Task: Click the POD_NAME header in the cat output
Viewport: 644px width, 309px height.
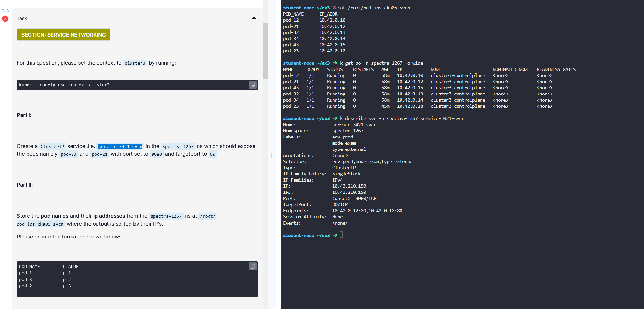Action: pyautogui.click(x=293, y=14)
